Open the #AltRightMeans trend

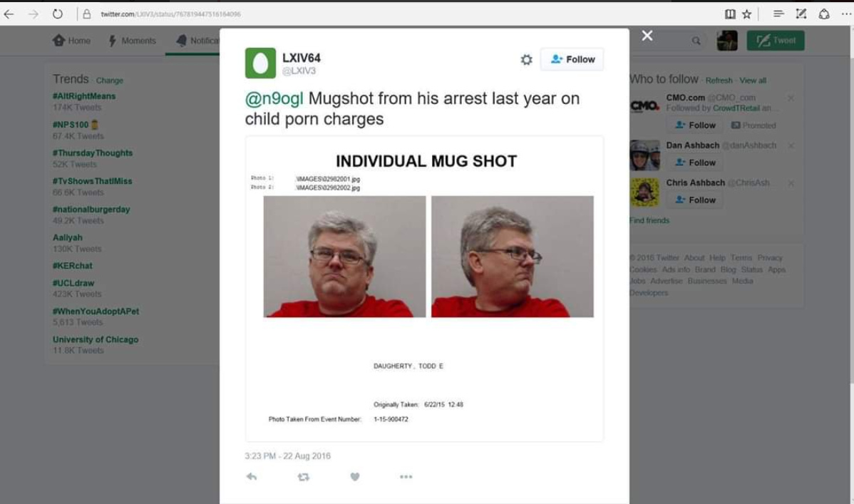click(84, 96)
